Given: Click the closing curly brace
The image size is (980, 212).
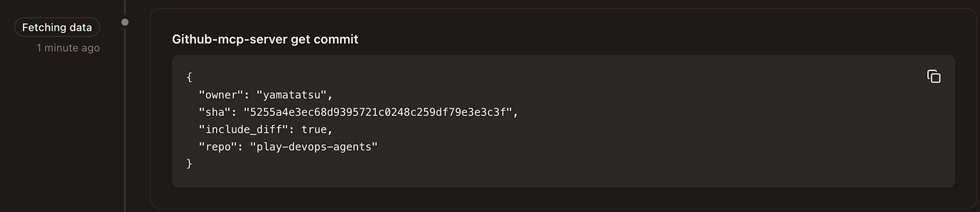Looking at the screenshot, I should coord(189,163).
